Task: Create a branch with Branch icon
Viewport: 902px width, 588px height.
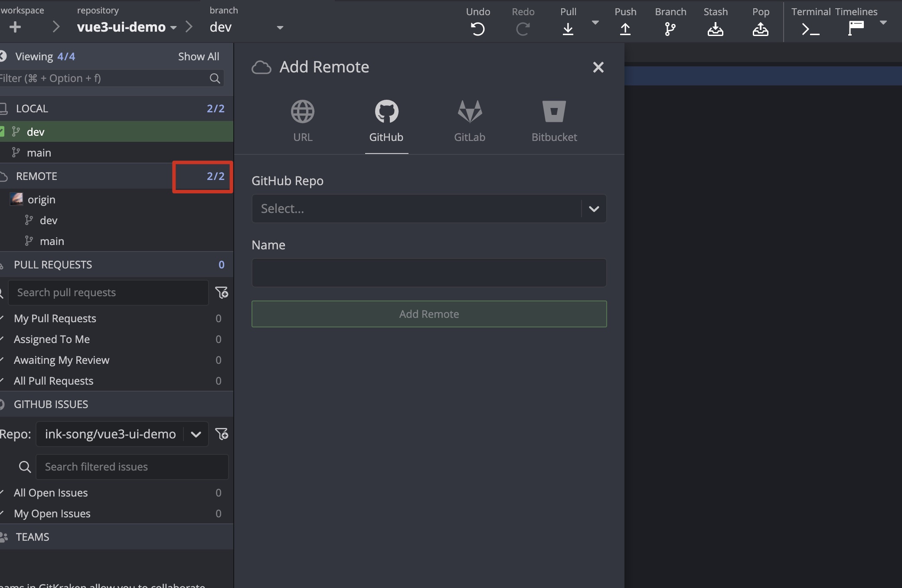Action: point(670,29)
